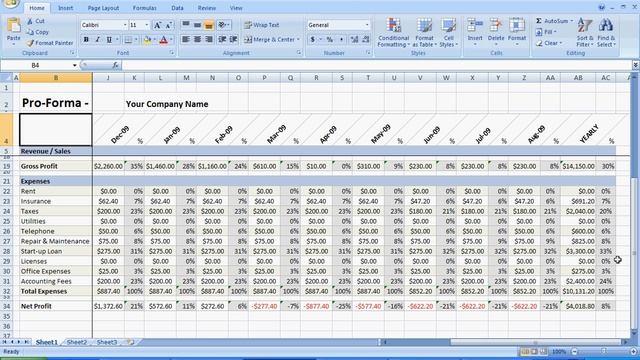Open the Cell Styles gallery
The image size is (640, 360).
click(449, 33)
